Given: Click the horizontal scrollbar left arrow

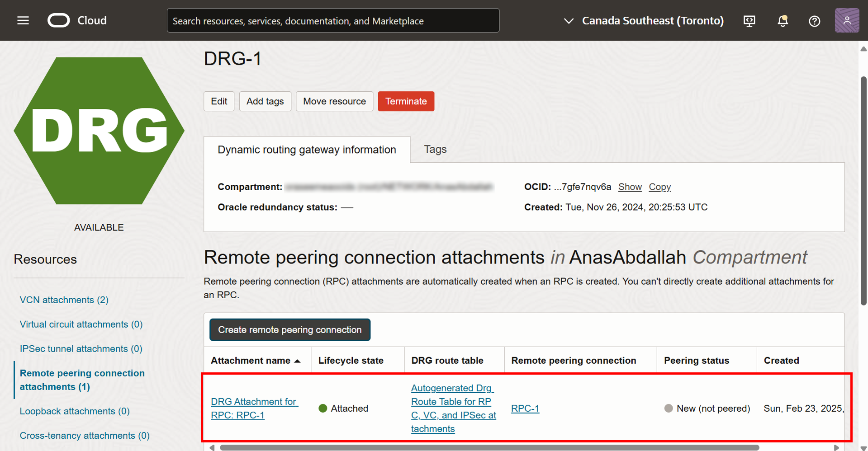Looking at the screenshot, I should coord(212,447).
